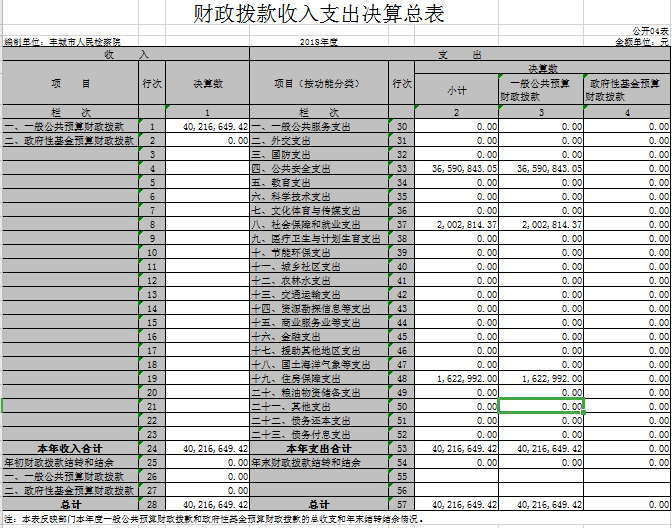This screenshot has width=672, height=528.
Task: Select the 四、公共安全支出 cell
Action: tap(319, 168)
